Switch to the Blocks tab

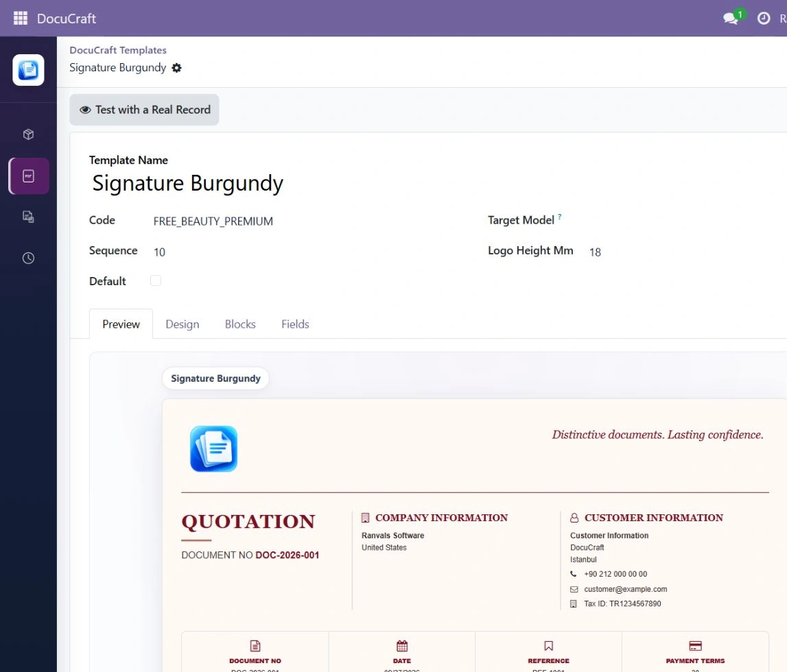tap(240, 324)
